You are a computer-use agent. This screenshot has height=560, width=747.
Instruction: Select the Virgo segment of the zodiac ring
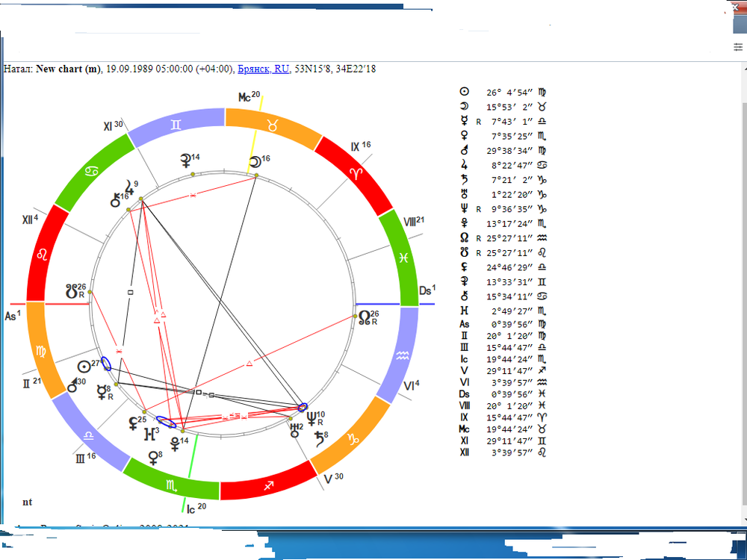click(x=41, y=352)
